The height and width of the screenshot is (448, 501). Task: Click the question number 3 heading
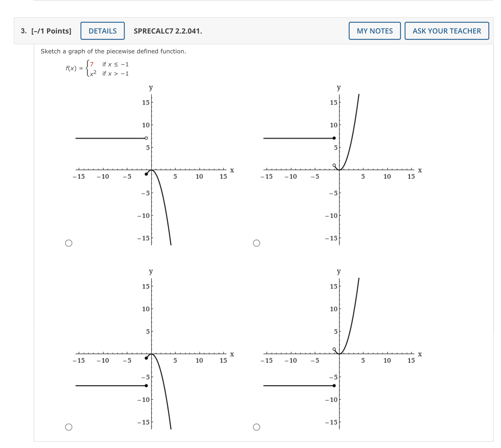click(x=23, y=31)
